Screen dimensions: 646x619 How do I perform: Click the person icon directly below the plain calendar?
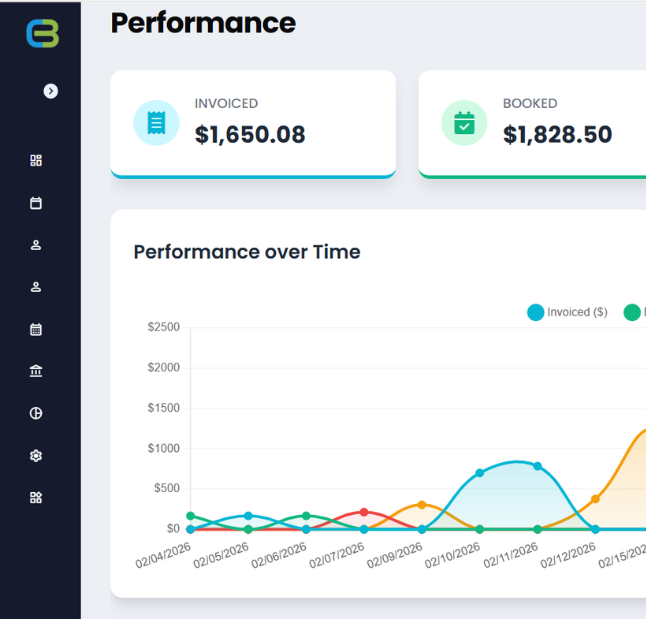click(37, 245)
